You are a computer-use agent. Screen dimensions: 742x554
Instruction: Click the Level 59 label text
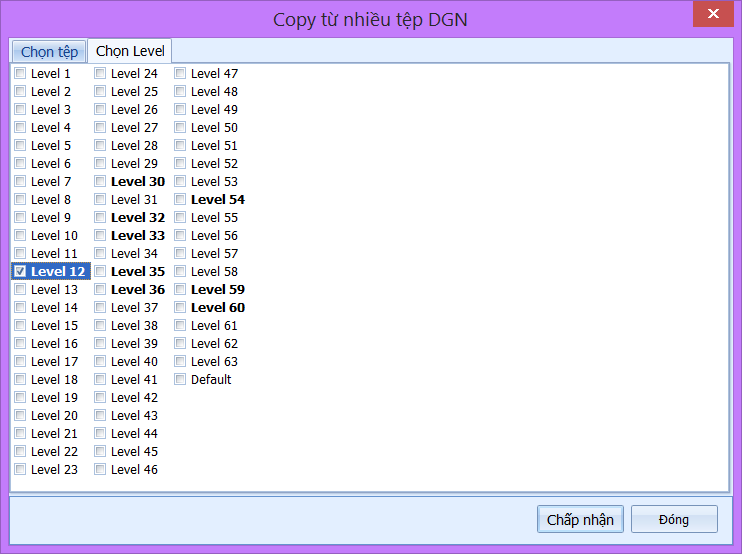click(218, 289)
